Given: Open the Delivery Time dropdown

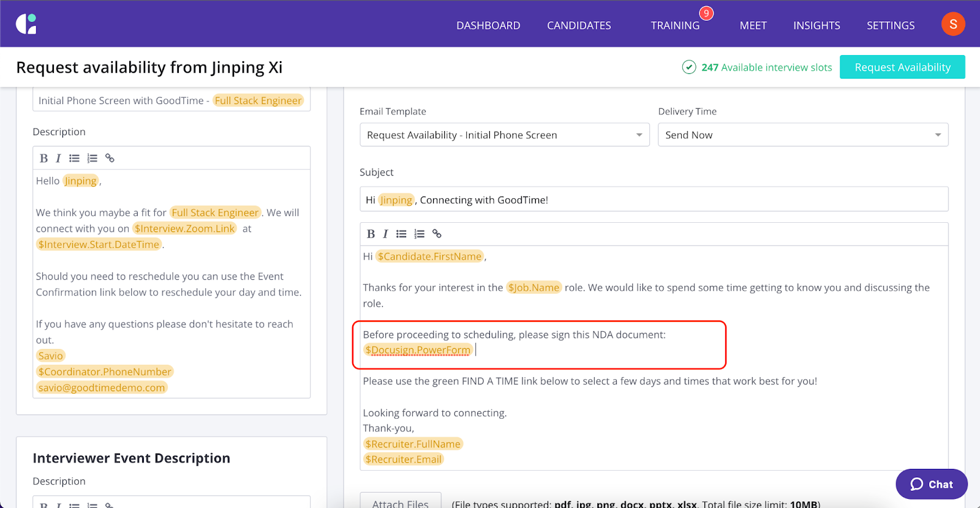Looking at the screenshot, I should point(802,135).
